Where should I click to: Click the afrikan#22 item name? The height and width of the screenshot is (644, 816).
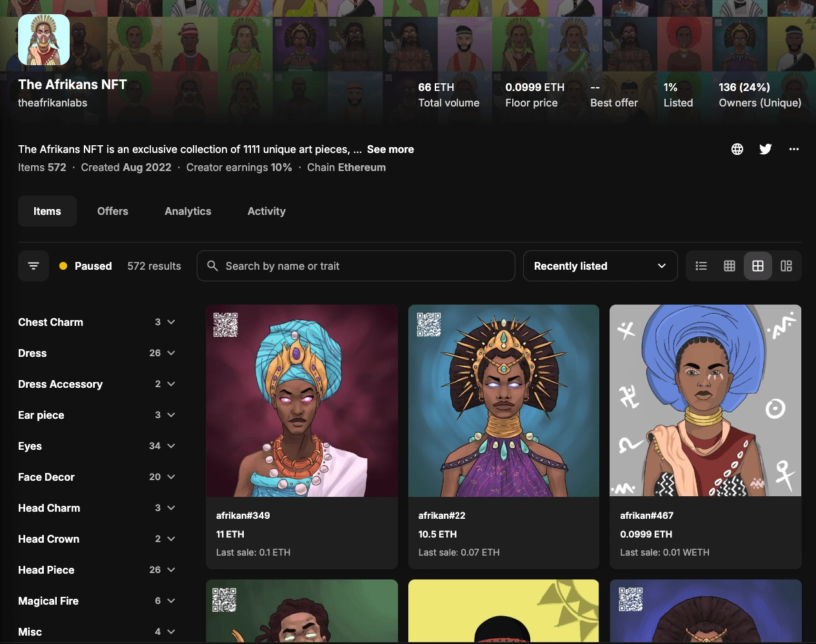coord(442,516)
